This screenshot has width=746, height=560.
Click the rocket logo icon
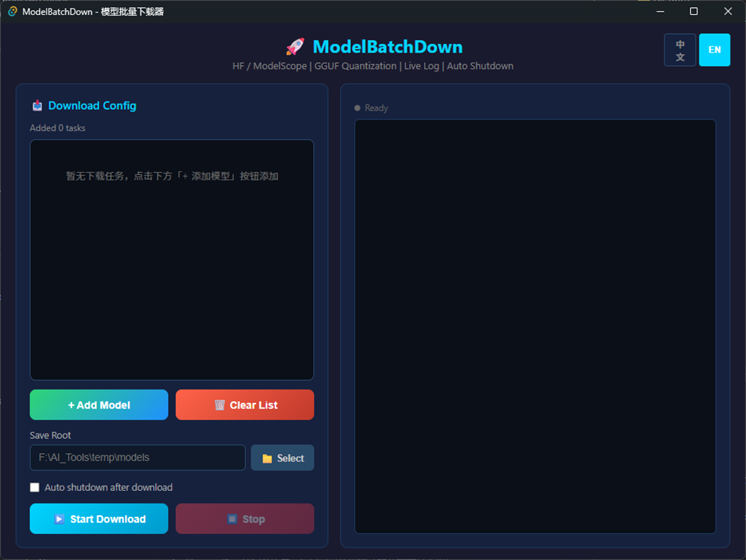coord(295,46)
